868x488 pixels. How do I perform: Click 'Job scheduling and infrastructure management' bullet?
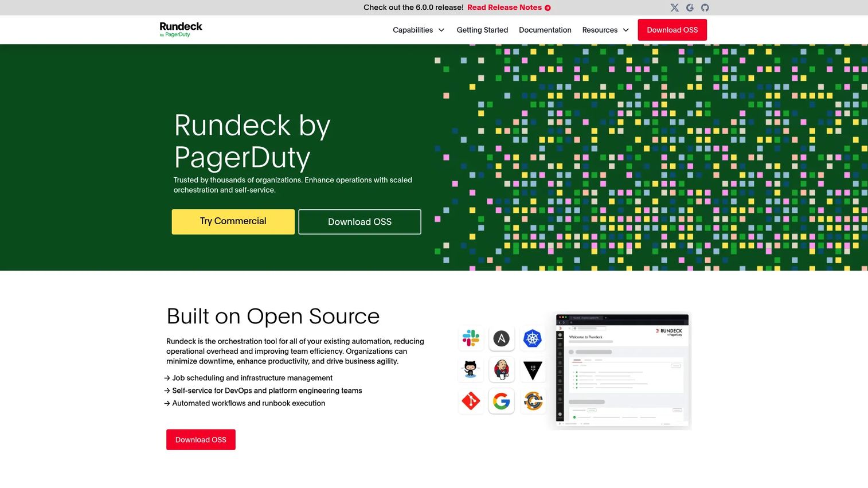coord(252,378)
